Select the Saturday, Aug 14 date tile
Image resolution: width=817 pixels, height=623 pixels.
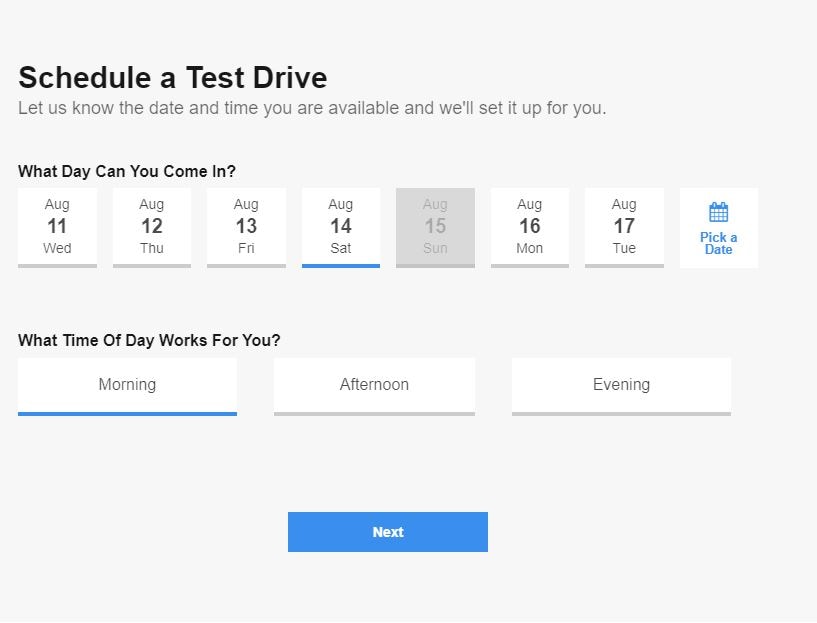click(x=340, y=227)
